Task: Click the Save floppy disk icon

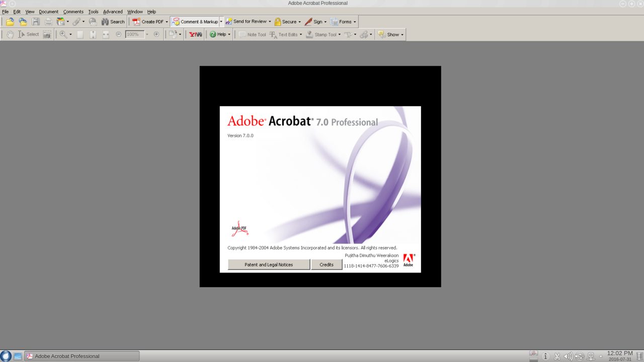Action: pyautogui.click(x=36, y=22)
